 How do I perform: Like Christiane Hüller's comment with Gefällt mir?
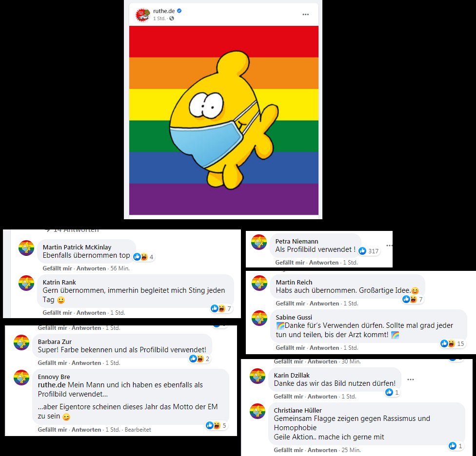click(288, 450)
